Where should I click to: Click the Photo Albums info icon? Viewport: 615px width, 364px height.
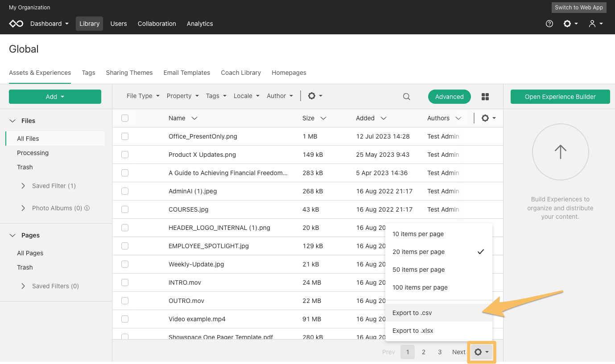(x=87, y=208)
